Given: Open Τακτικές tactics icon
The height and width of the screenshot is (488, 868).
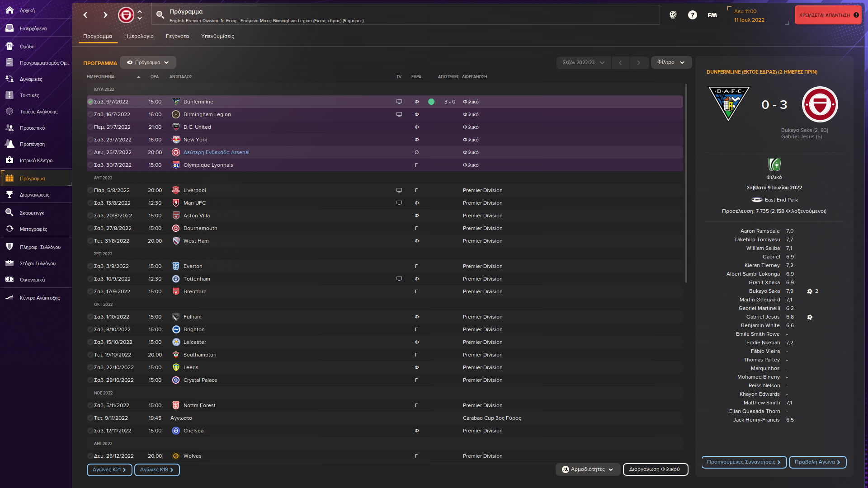Looking at the screenshot, I should [x=9, y=95].
